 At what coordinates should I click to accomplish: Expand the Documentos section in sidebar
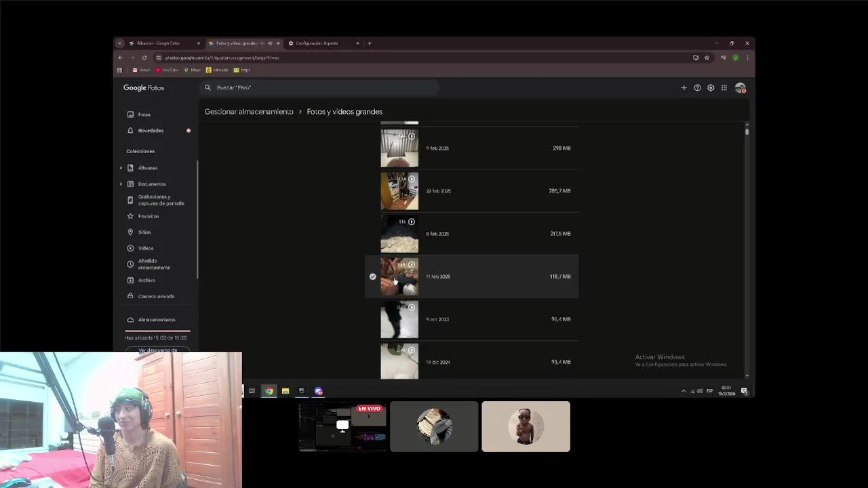coord(121,184)
